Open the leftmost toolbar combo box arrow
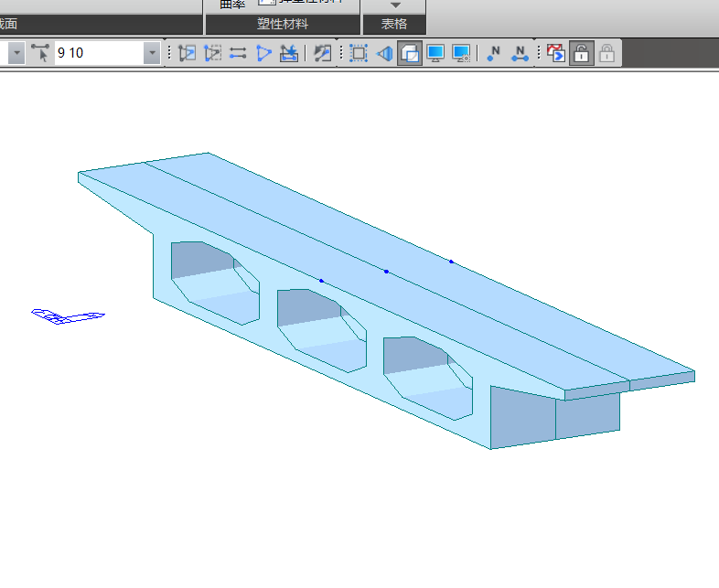This screenshot has width=719, height=588. point(16,53)
